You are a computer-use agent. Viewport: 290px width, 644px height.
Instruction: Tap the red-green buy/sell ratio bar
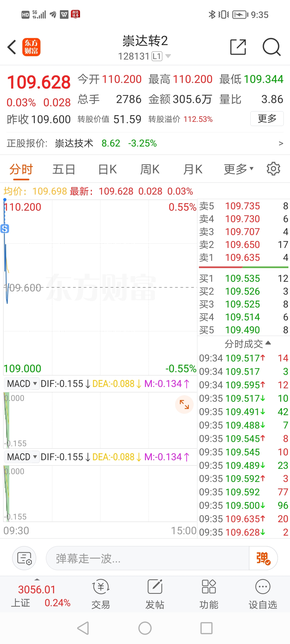[x=244, y=267]
